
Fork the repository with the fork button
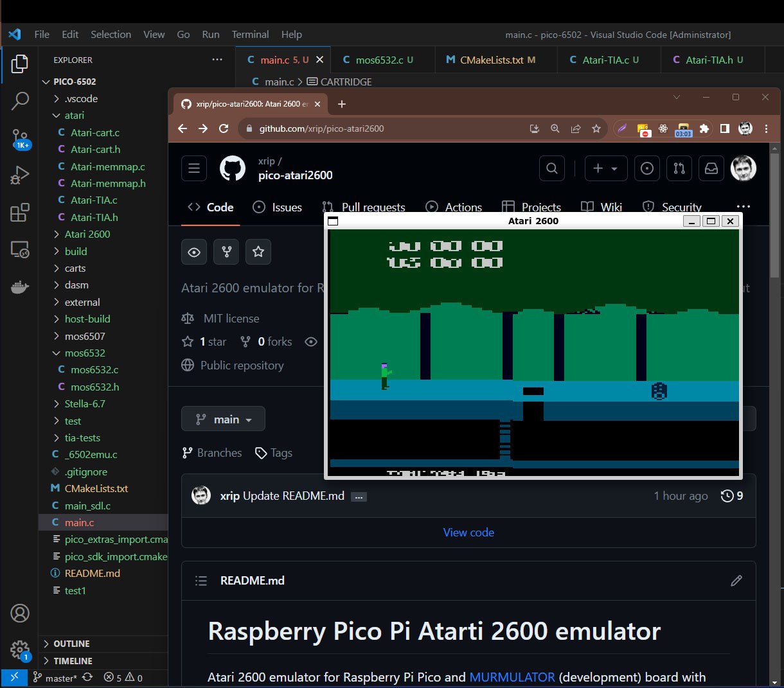[x=226, y=252]
